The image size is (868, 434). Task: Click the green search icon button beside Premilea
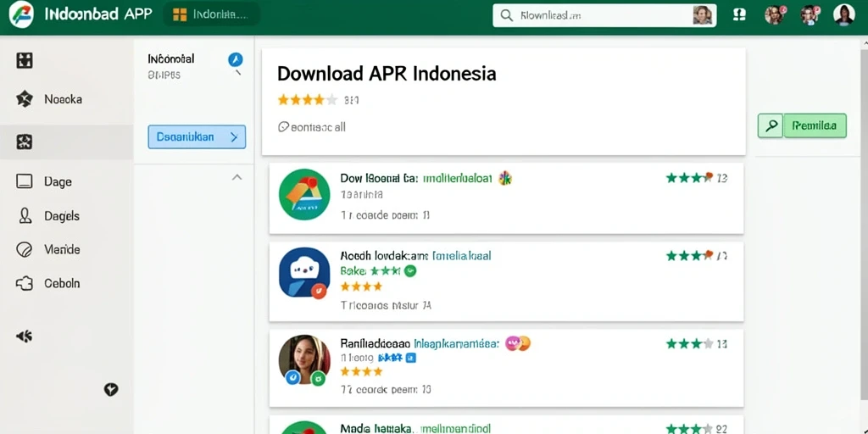770,125
